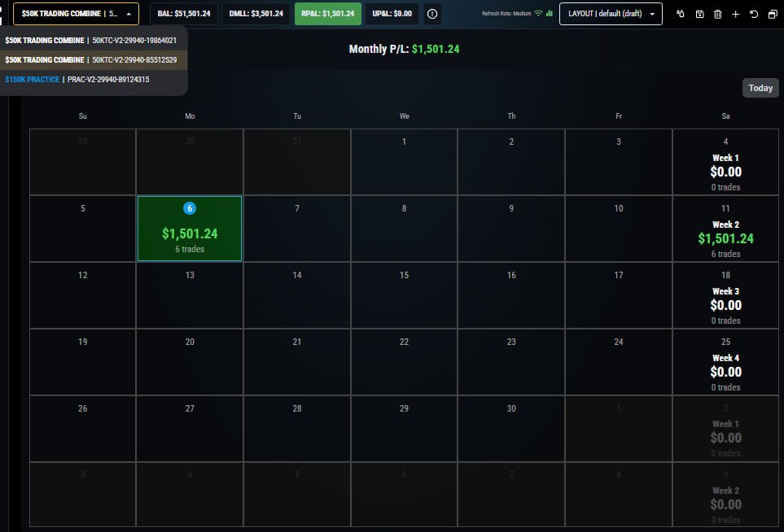Select calendar day 23

pos(511,362)
